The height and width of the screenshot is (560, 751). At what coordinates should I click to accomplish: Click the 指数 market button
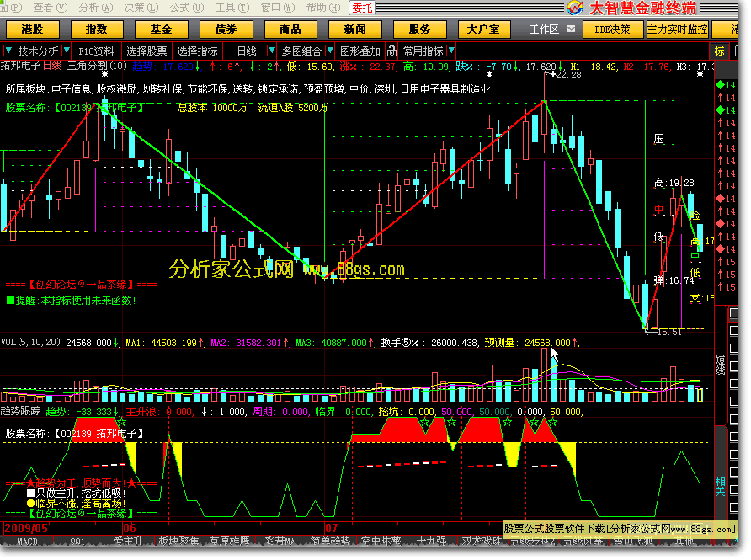(97, 29)
